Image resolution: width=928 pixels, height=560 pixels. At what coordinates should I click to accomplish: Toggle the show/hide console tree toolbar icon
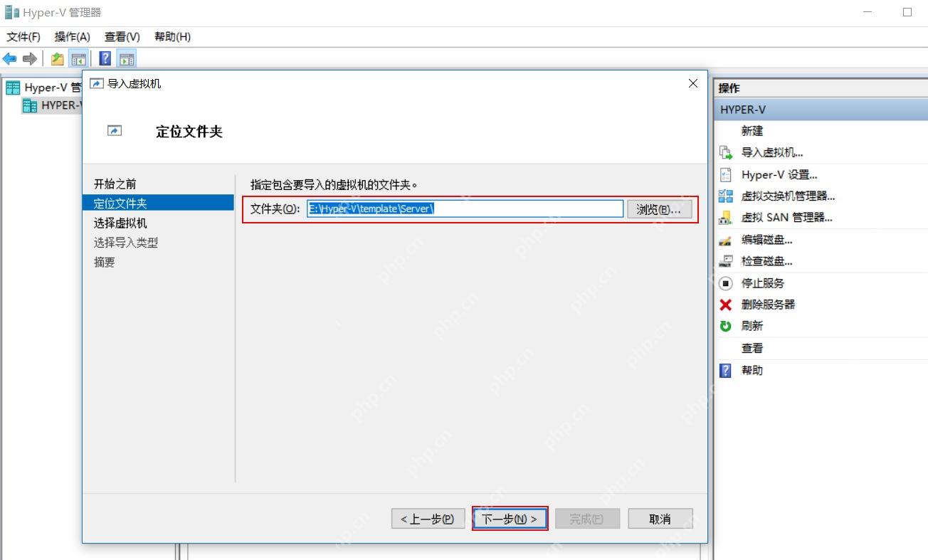point(78,59)
